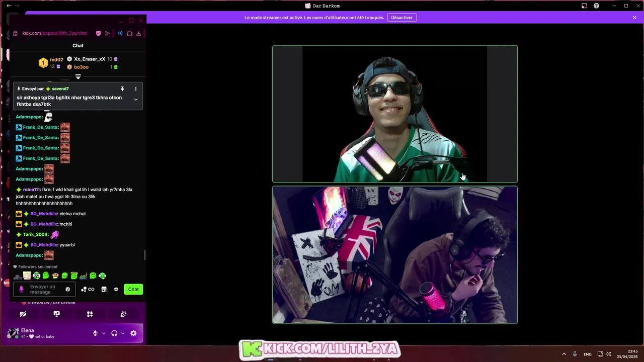Screen dimensions: 644x362
Task: Click the bottom webcam stream tile
Action: tap(395, 255)
